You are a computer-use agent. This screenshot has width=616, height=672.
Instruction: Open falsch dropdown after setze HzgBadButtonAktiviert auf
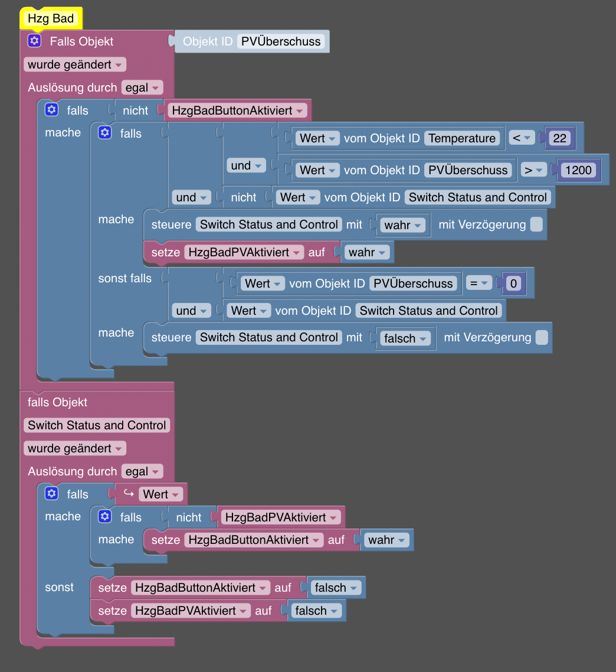click(336, 587)
